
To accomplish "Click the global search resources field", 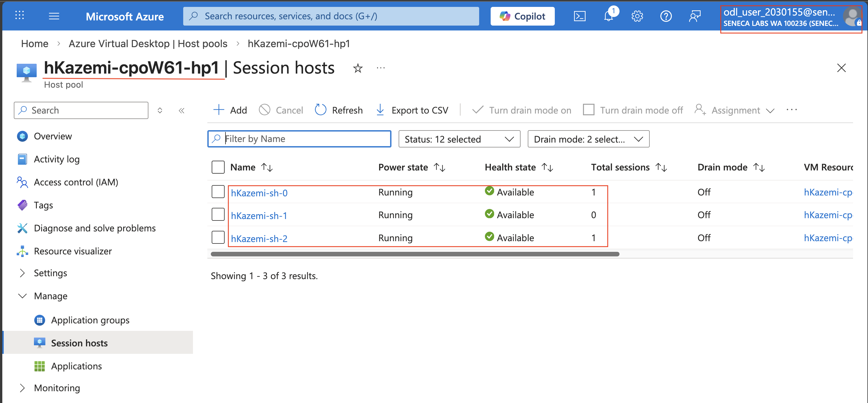I will [x=331, y=16].
